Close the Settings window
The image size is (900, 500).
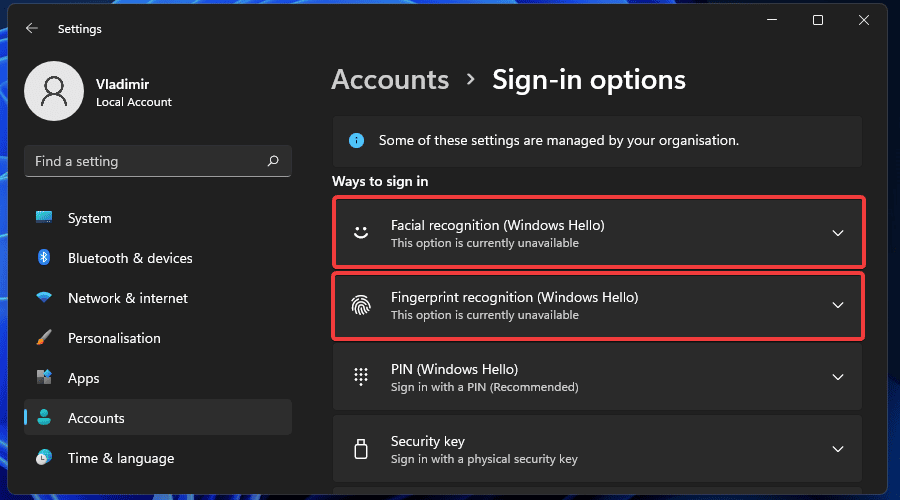point(864,20)
